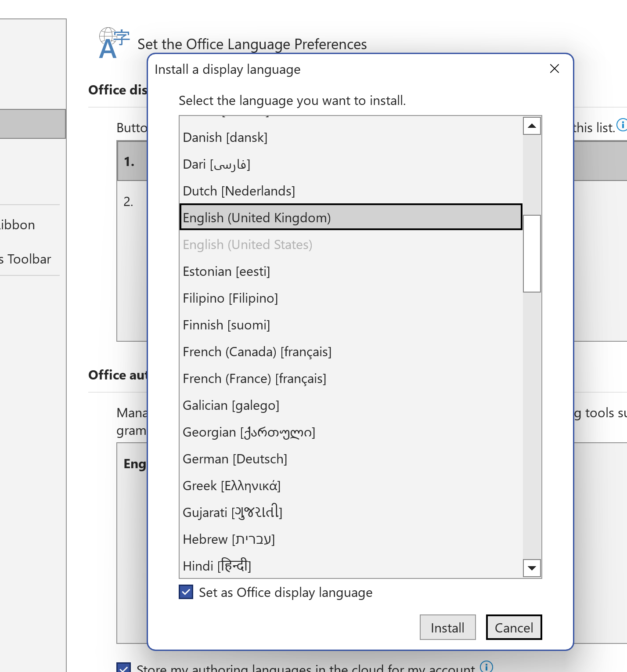This screenshot has width=627, height=672.
Task: Click the Install button
Action: [447, 627]
